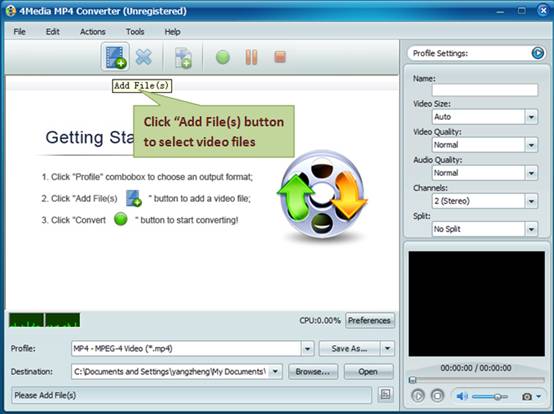The width and height of the screenshot is (554, 414).
Task: Open the File menu
Action: (x=19, y=32)
